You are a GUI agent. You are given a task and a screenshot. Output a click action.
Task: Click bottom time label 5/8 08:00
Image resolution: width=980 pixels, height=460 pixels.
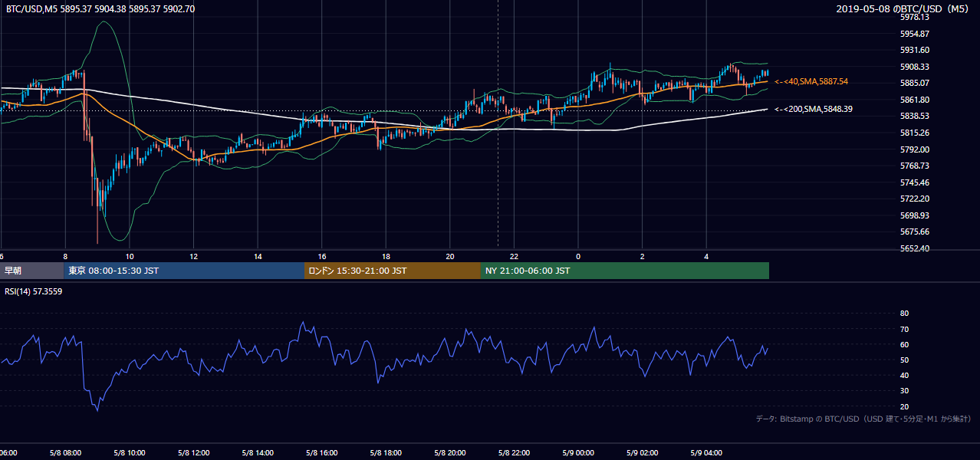click(x=67, y=453)
